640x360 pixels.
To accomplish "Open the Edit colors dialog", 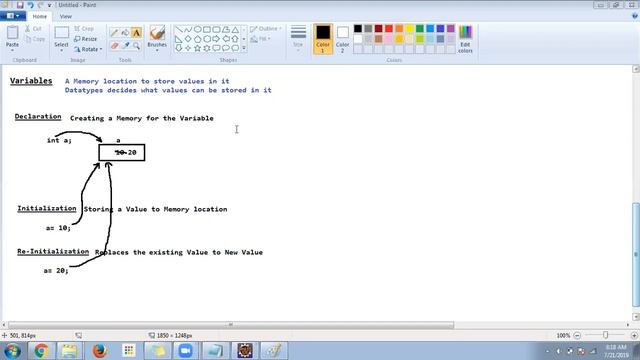I will click(x=465, y=39).
